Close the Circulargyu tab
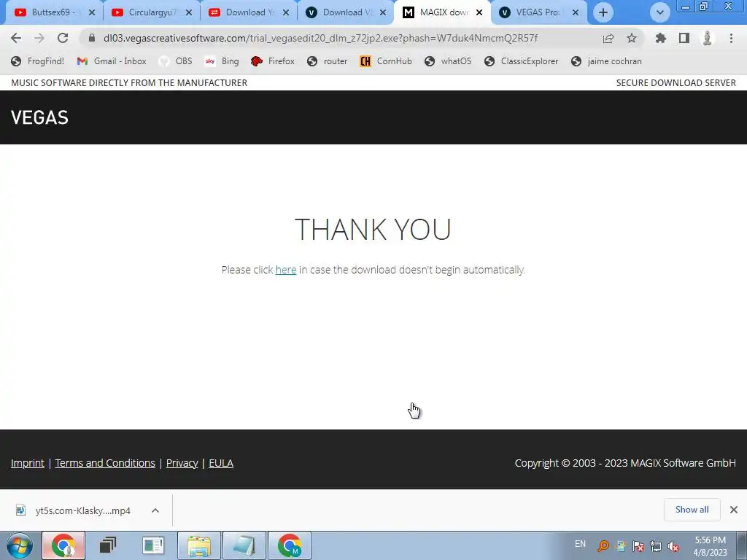Viewport: 747px width, 560px height. click(189, 12)
